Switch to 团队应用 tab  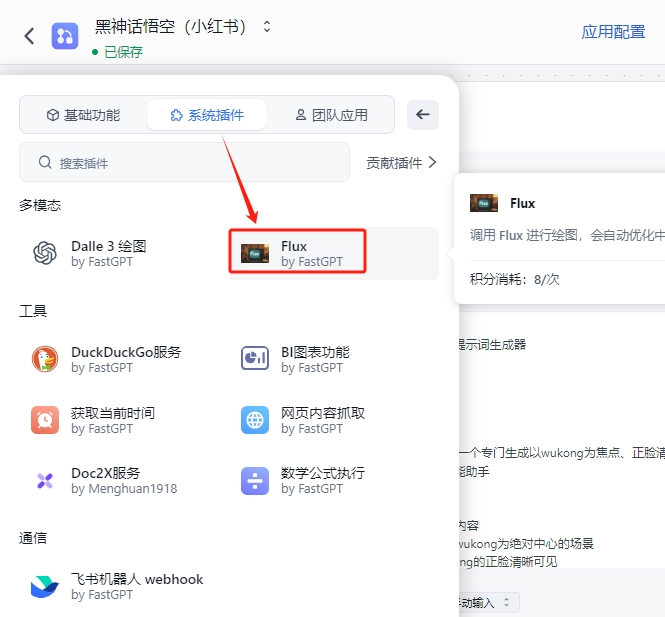pyautogui.click(x=331, y=115)
